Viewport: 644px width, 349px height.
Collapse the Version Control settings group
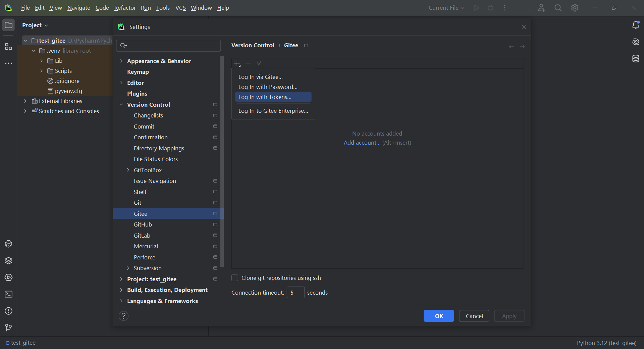point(121,105)
